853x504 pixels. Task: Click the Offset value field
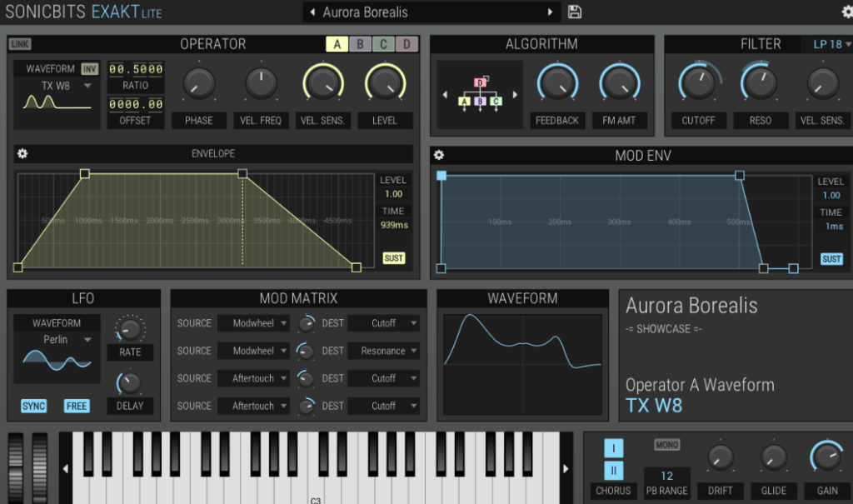tap(136, 104)
